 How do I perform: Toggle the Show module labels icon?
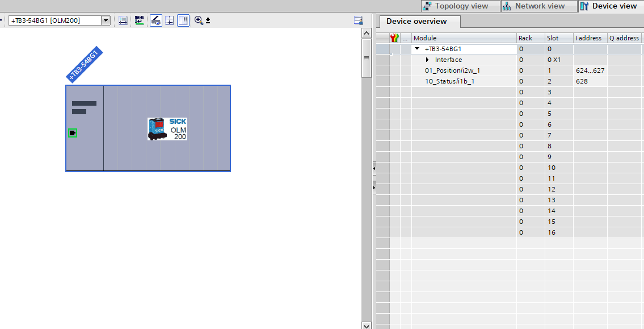tap(155, 20)
